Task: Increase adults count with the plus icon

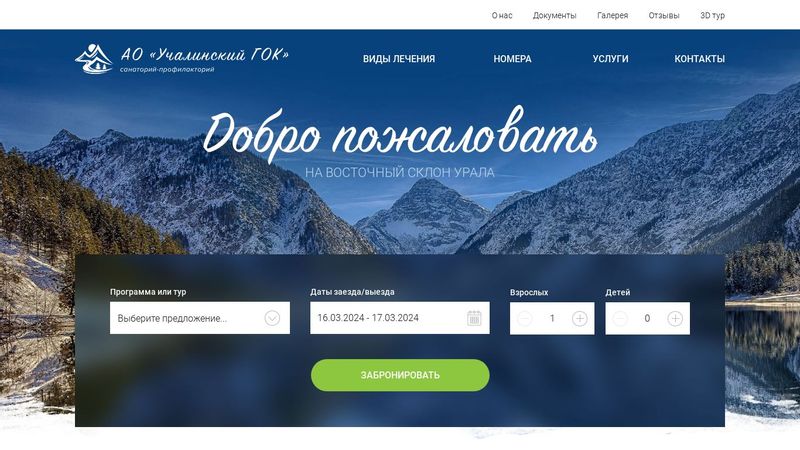Action: click(x=580, y=318)
